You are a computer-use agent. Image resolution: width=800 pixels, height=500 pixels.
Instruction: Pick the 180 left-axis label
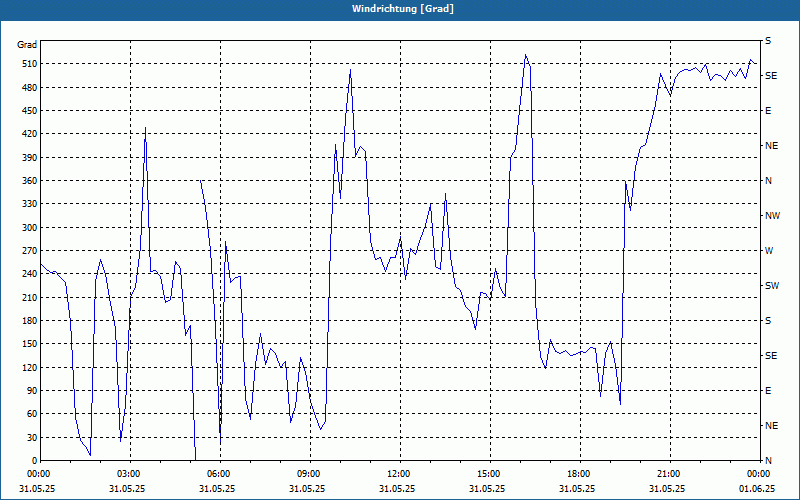point(29,321)
